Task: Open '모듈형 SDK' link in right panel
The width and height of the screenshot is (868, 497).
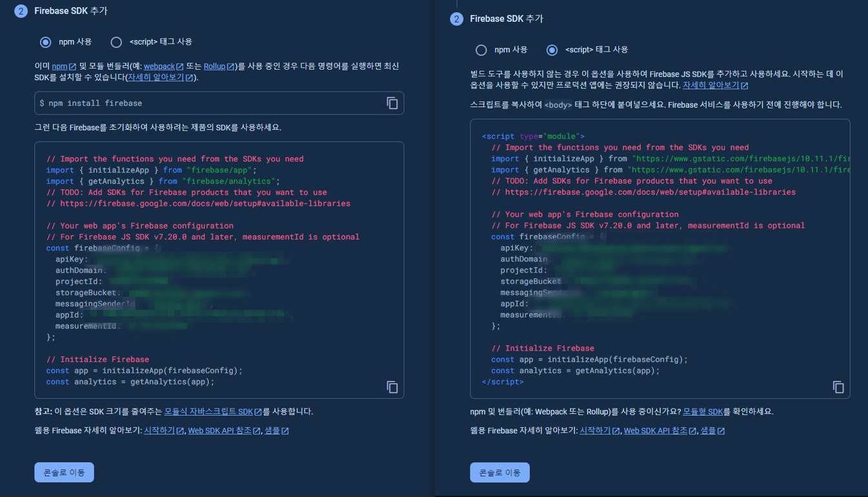Action: [x=703, y=412]
